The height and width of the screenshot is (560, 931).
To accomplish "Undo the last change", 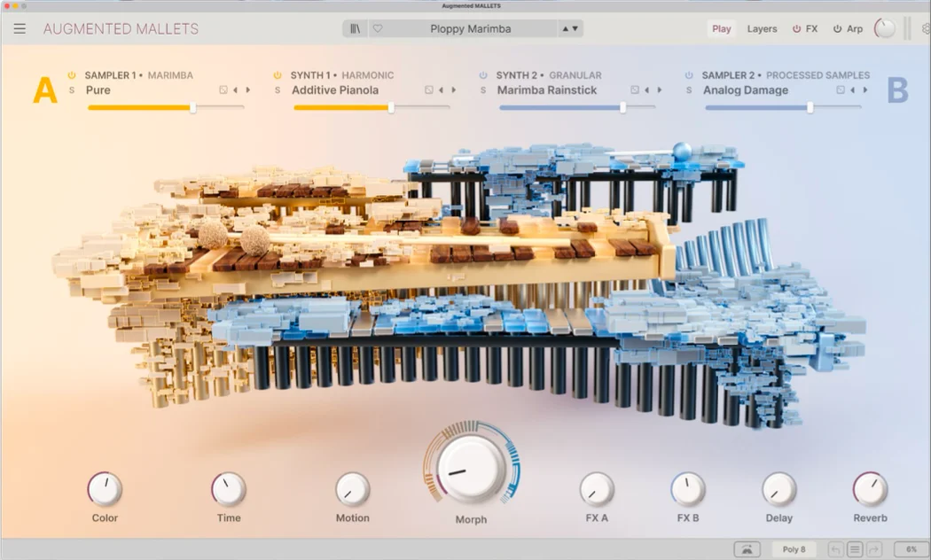I will [835, 549].
